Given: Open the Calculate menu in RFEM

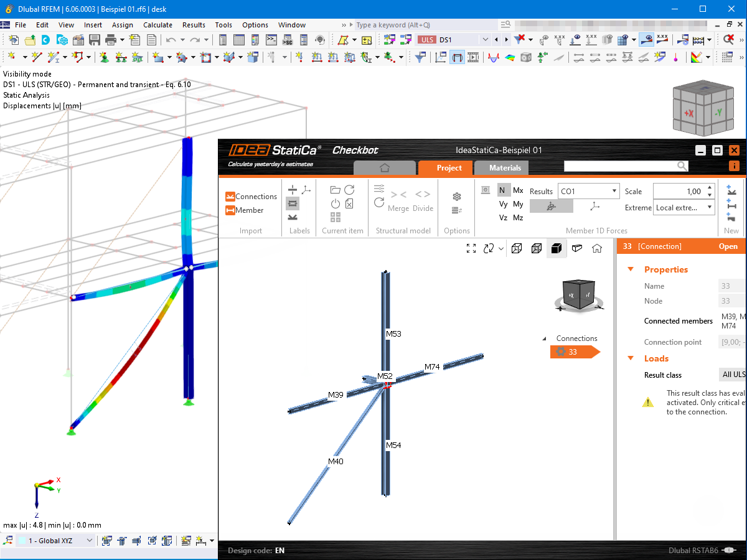Looking at the screenshot, I should [157, 25].
